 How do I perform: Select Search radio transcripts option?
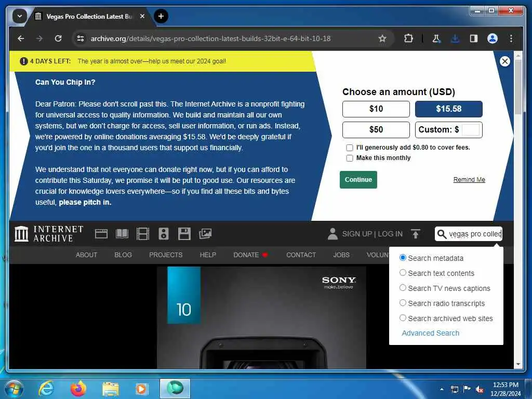pyautogui.click(x=403, y=303)
